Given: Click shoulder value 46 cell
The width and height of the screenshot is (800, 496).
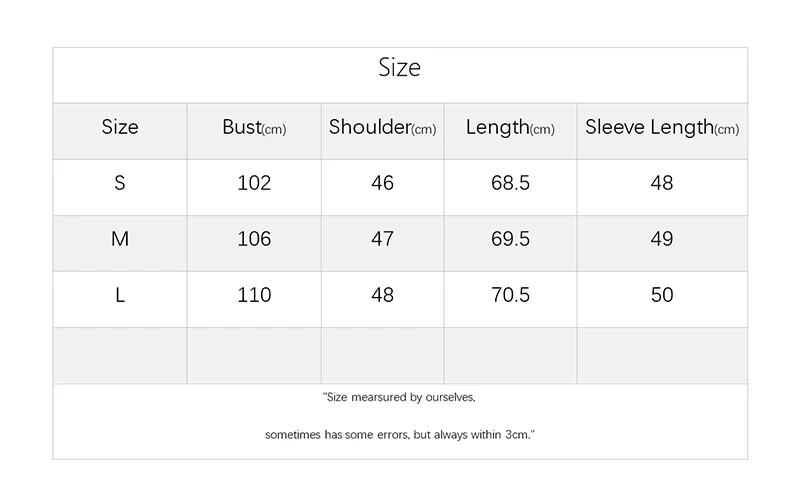Looking at the screenshot, I should pos(382,183).
